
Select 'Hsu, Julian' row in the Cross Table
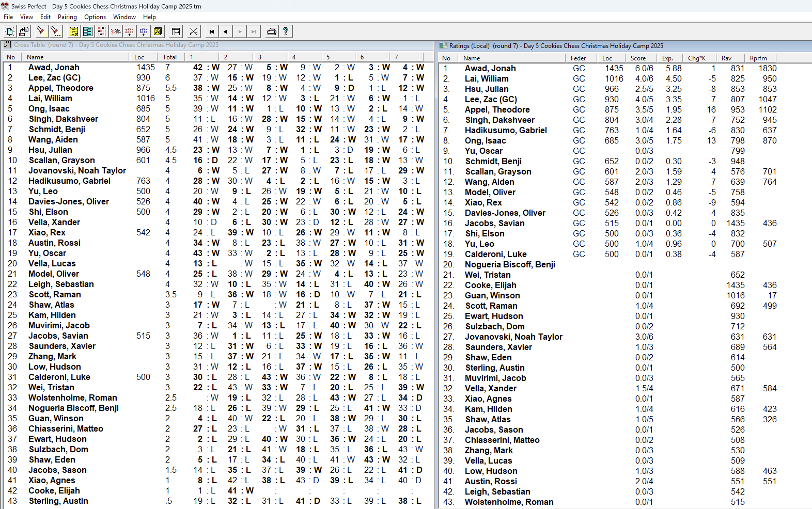coord(218,150)
